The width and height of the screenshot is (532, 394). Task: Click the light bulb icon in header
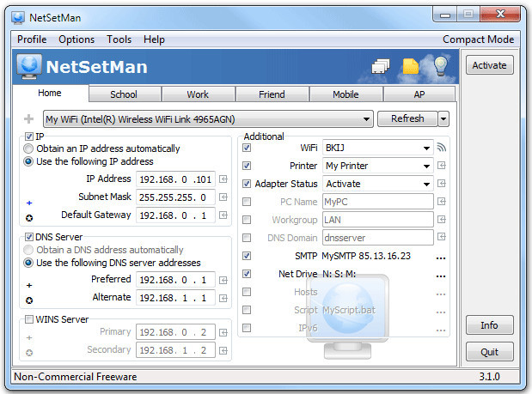pos(440,66)
